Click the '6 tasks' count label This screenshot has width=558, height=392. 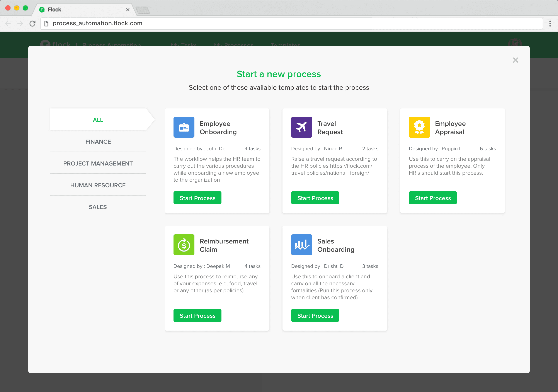488,149
